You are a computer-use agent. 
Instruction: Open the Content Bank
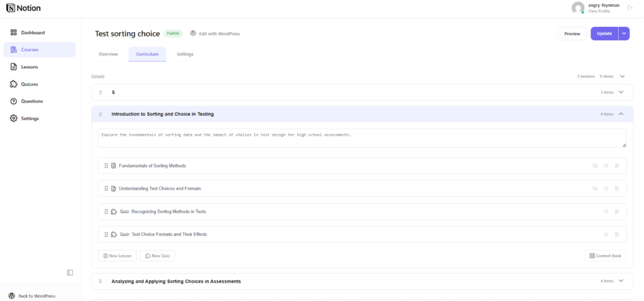(605, 256)
